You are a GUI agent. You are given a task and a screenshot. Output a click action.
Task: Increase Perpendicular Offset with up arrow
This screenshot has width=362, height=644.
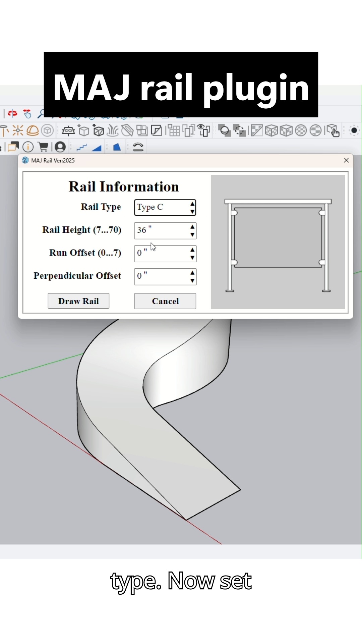[x=192, y=273]
